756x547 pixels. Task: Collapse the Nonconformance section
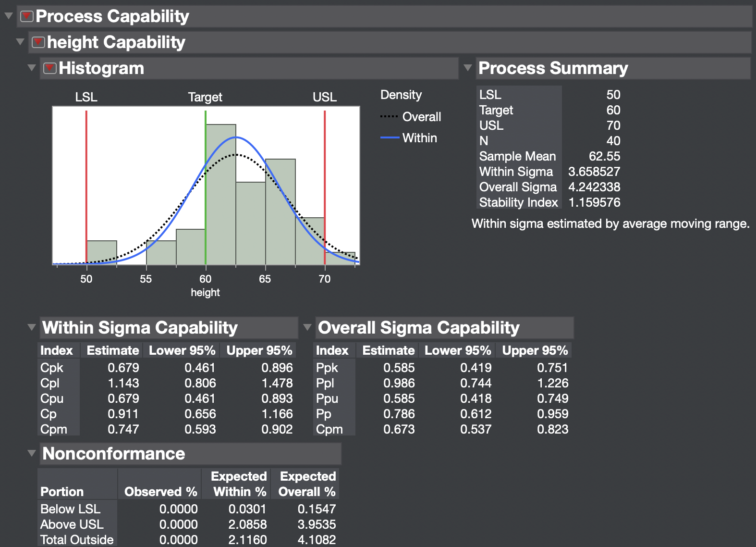[x=32, y=453]
